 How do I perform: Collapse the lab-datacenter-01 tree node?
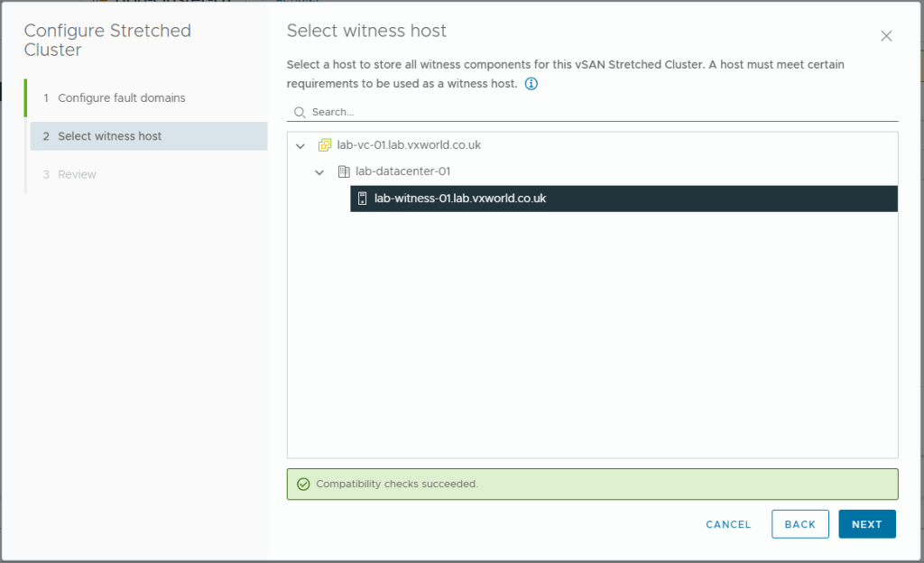click(319, 172)
